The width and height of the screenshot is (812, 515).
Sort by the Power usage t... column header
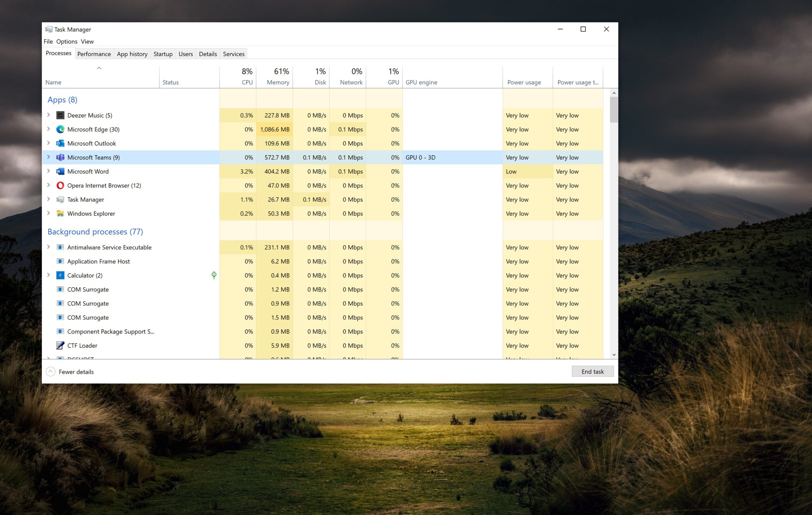click(578, 77)
